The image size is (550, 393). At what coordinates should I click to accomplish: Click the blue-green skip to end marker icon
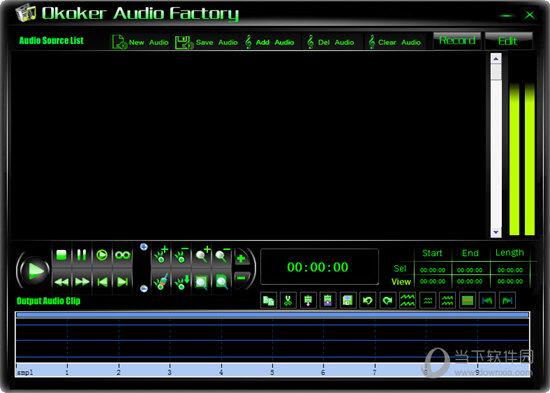click(x=507, y=301)
